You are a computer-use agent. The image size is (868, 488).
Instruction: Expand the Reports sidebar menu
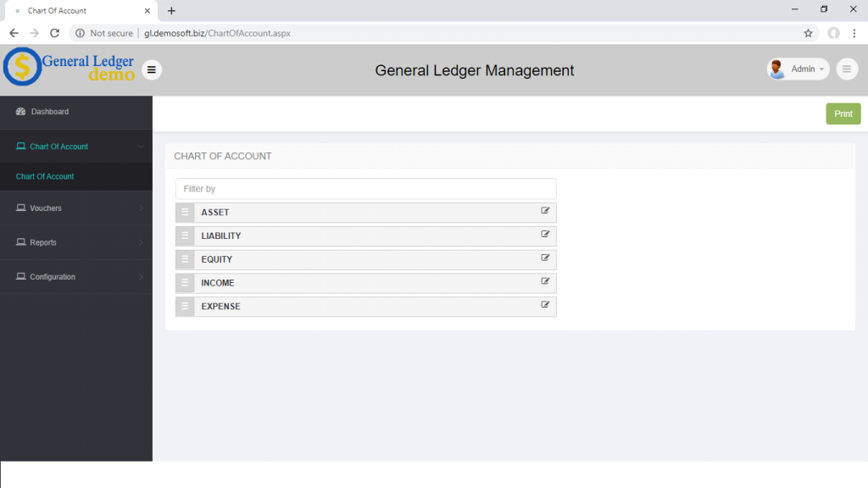[76, 242]
